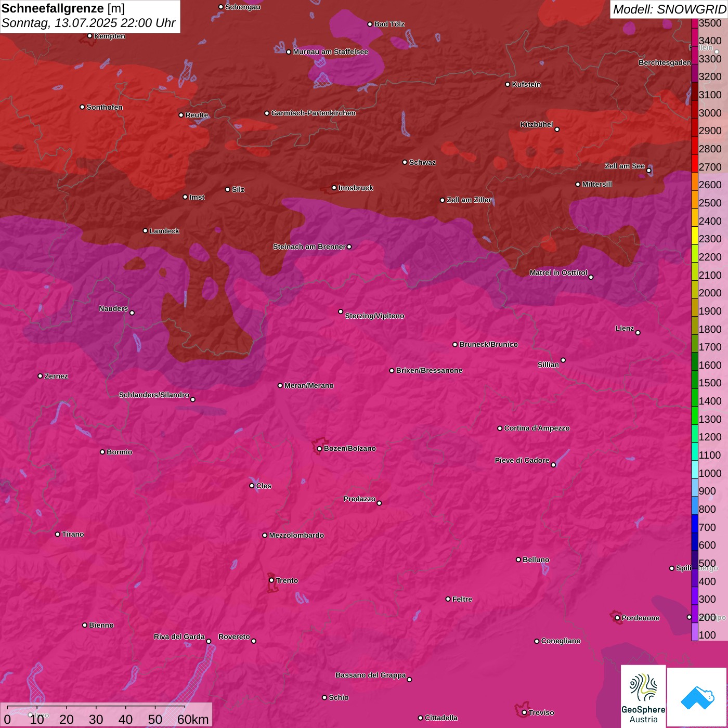
Task: Click the Mittersill town label
Action: pyautogui.click(x=597, y=184)
